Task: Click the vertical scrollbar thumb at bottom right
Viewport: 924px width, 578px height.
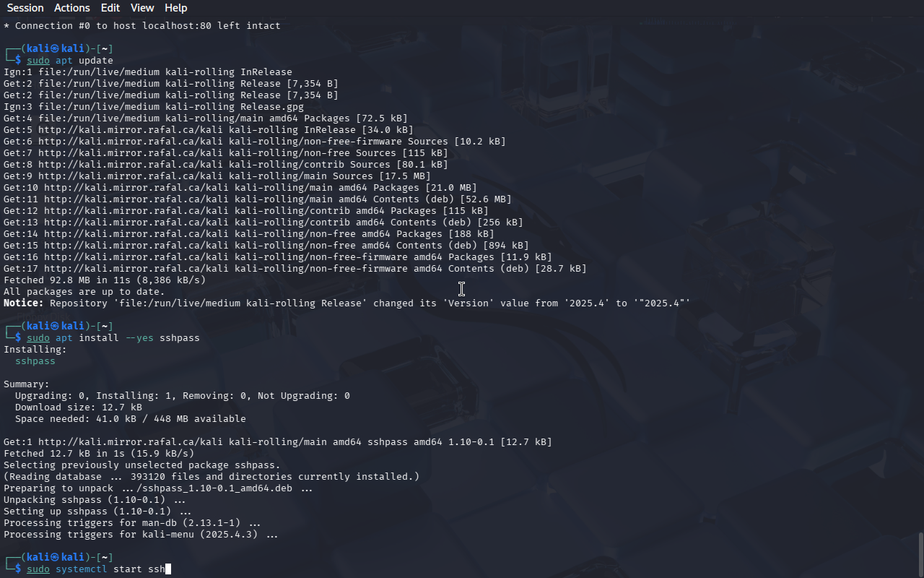Action: click(x=920, y=554)
